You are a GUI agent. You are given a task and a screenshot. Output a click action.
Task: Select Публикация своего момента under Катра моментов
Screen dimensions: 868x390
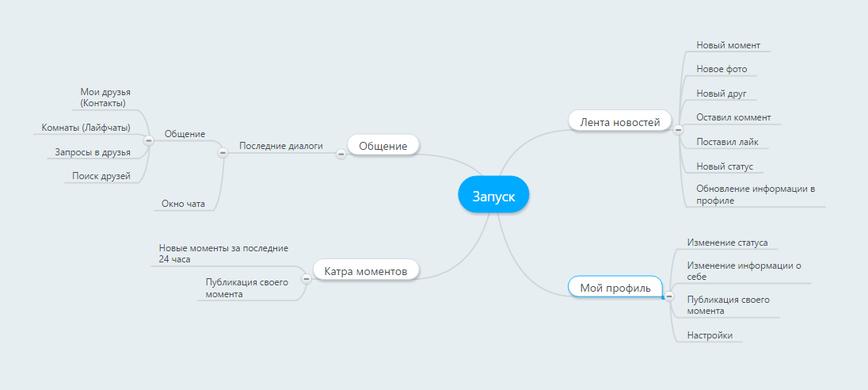tap(247, 288)
